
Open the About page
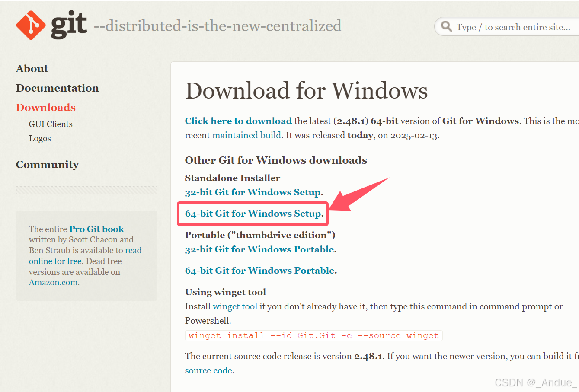coord(32,68)
